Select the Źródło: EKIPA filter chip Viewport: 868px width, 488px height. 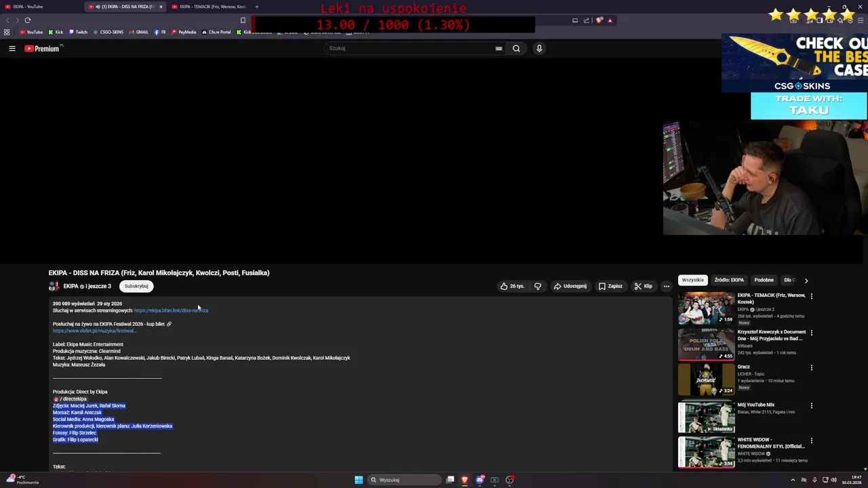pos(729,280)
